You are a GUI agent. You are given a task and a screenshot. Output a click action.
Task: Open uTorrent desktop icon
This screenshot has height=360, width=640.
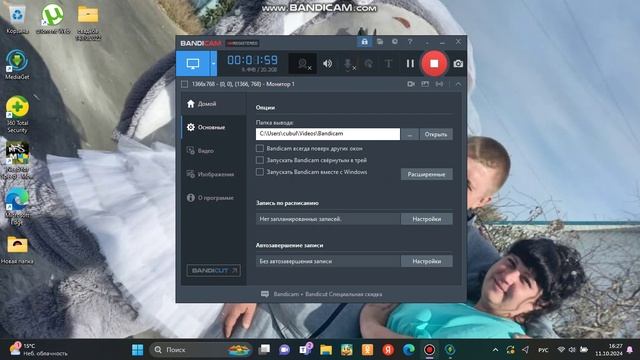click(x=53, y=19)
